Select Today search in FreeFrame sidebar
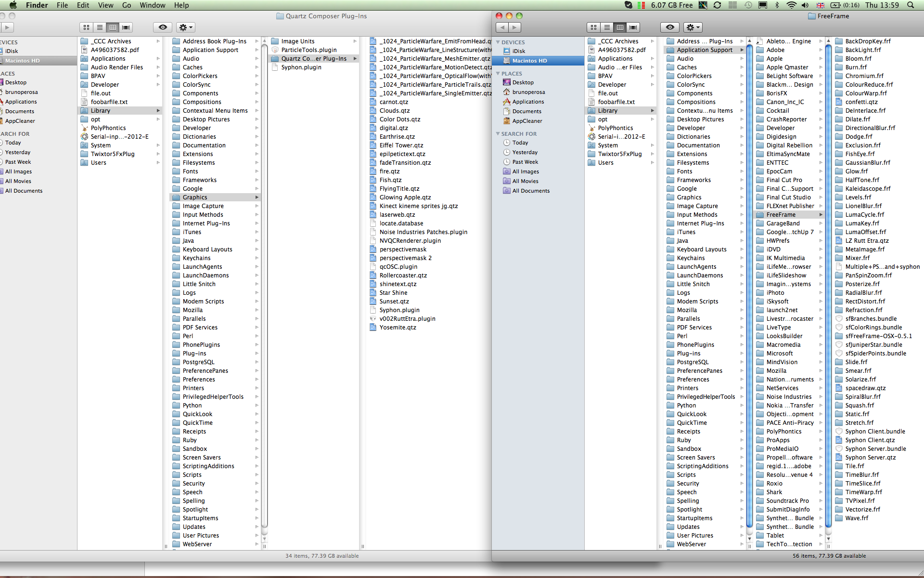 538,143
